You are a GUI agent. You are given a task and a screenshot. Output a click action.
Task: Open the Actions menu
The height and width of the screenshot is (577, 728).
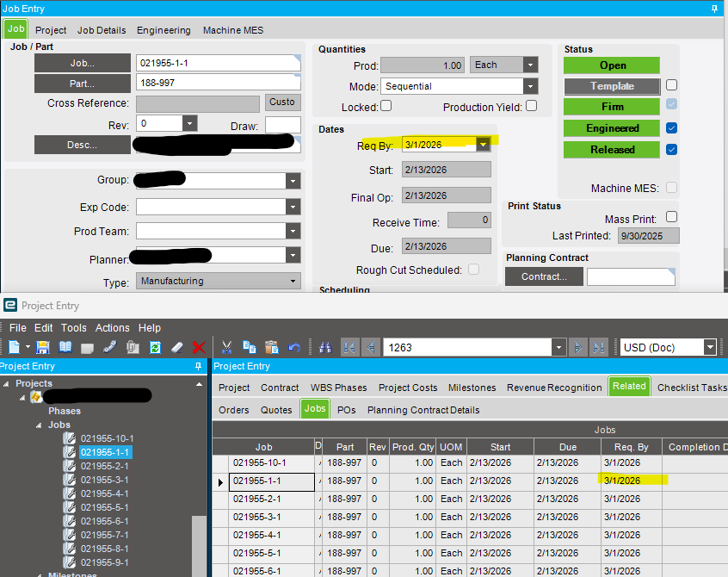coord(112,327)
